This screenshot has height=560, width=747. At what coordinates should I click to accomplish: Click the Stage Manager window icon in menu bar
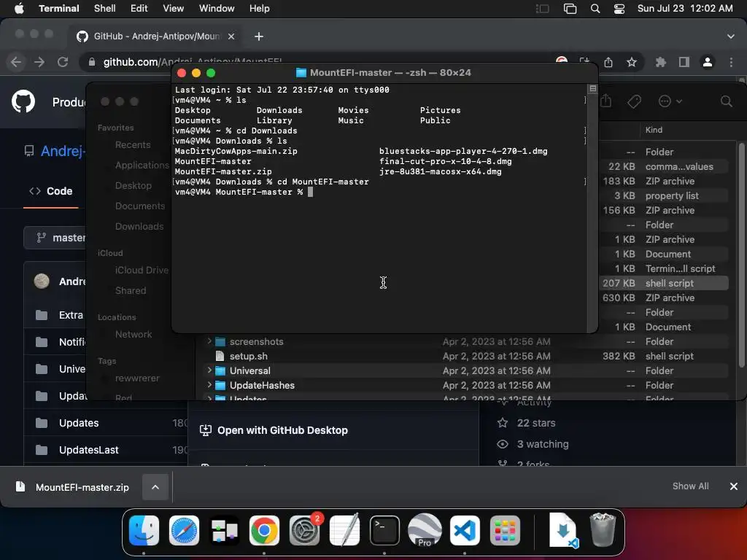pos(570,8)
